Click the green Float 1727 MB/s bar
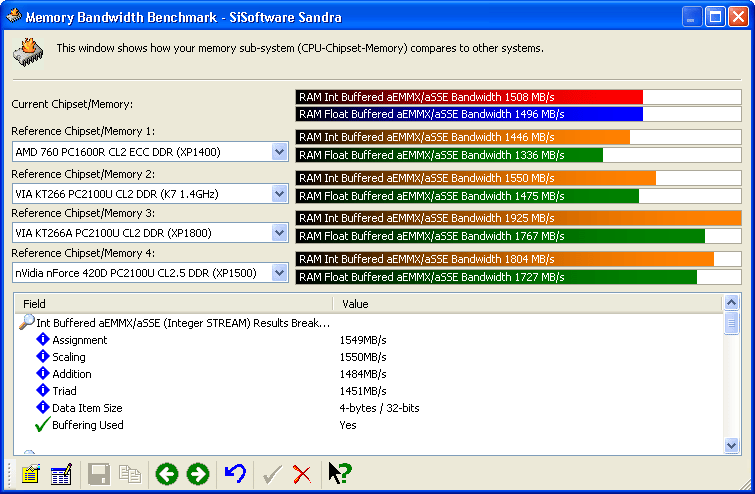Image resolution: width=755 pixels, height=494 pixels. (x=496, y=277)
